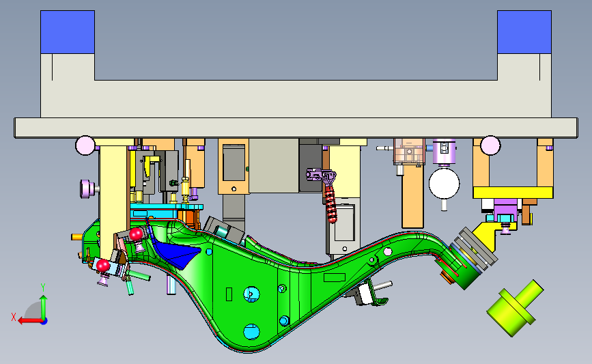
Task: Click the X axis label
Action: [14, 317]
